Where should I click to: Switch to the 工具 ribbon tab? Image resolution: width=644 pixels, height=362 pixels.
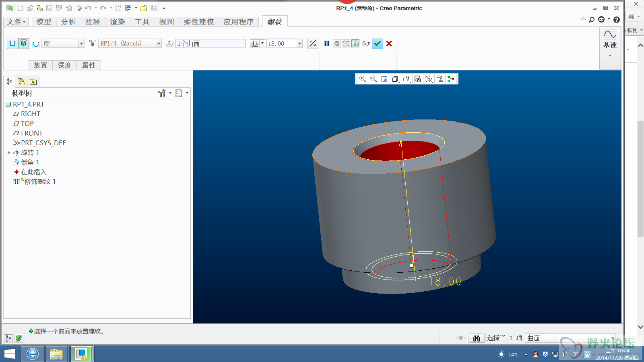[x=142, y=22]
